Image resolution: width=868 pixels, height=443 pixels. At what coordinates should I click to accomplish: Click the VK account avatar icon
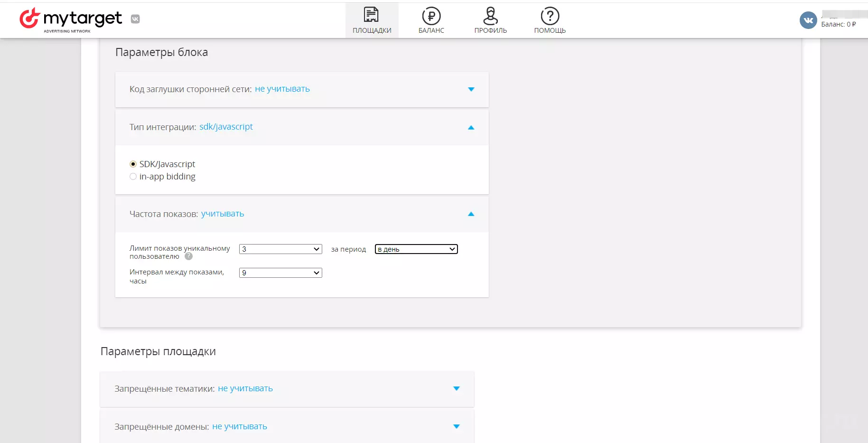(808, 20)
